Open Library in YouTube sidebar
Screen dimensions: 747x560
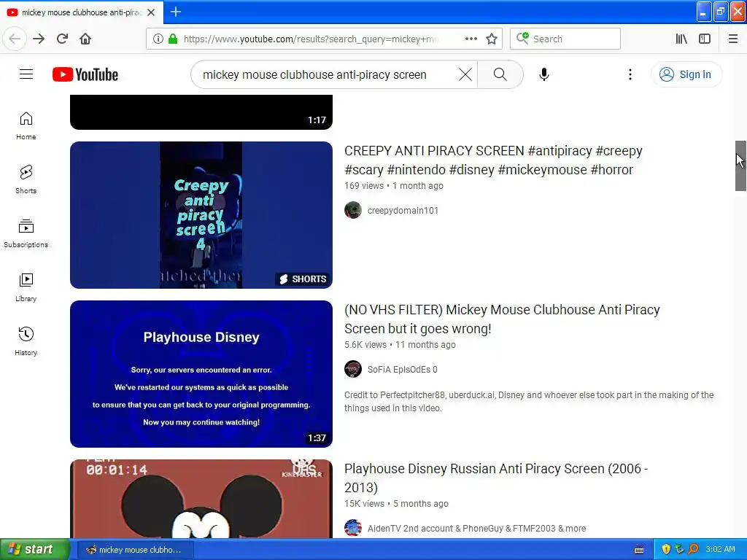click(x=26, y=287)
